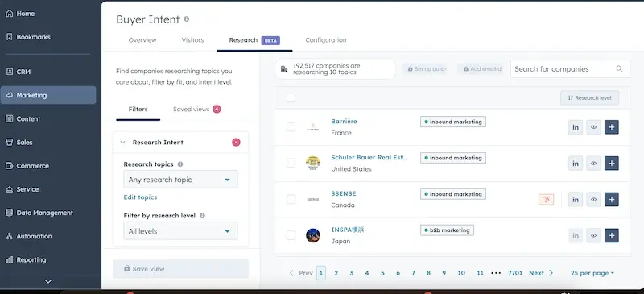The image size is (644, 294).
Task: Open Bookmarks in the sidebar
Action: (x=28, y=37)
